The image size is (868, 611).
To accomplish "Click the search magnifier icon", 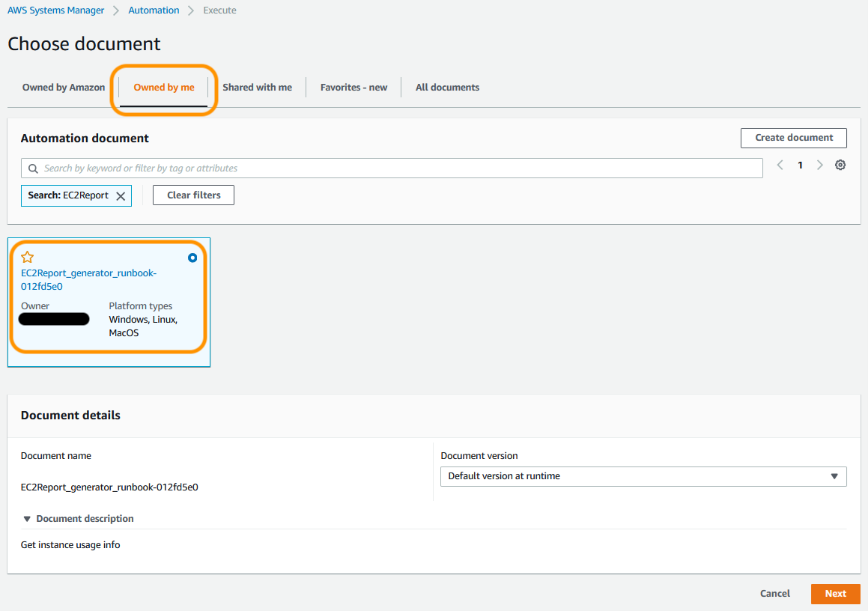I will coord(33,168).
